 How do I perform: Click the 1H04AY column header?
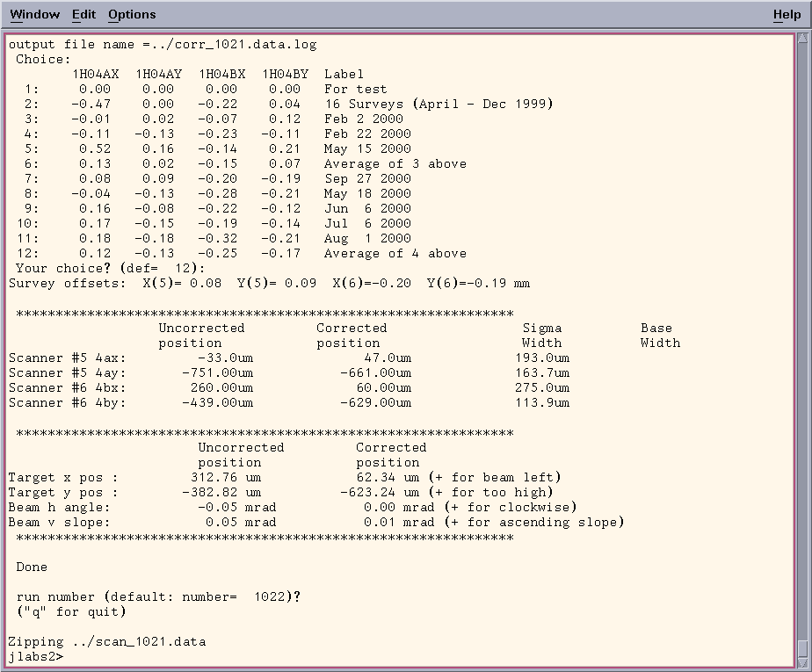[x=158, y=75]
